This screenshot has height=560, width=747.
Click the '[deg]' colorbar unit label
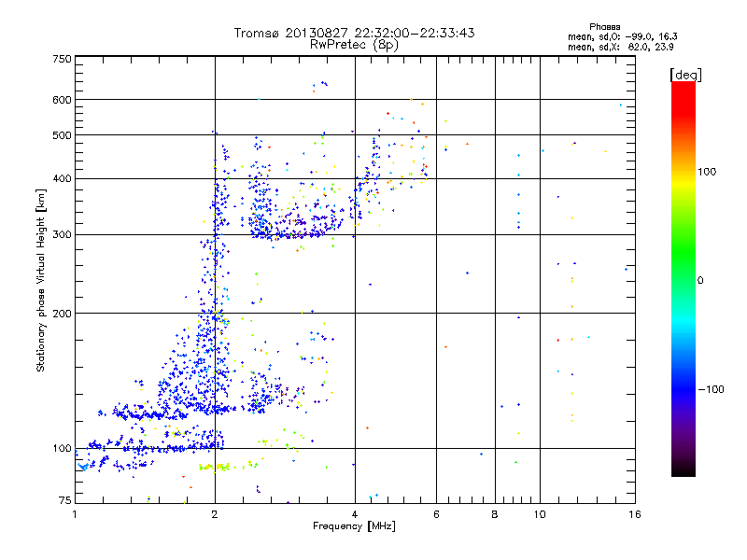pyautogui.click(x=685, y=75)
